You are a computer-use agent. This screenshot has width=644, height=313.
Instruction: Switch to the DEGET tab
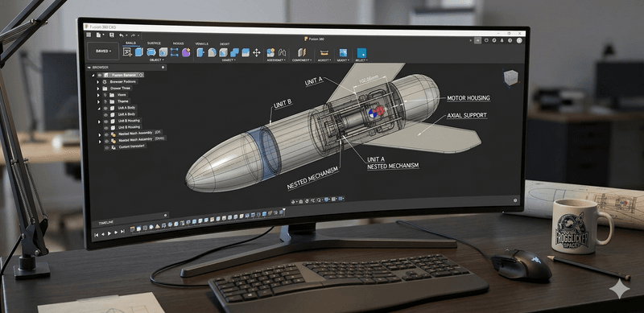[x=225, y=44]
